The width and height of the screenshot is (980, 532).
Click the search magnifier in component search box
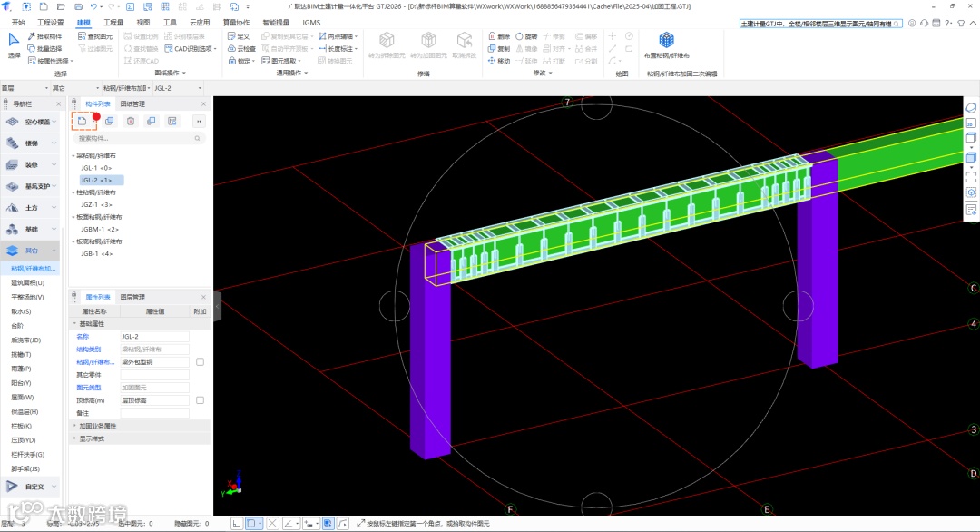click(198, 138)
